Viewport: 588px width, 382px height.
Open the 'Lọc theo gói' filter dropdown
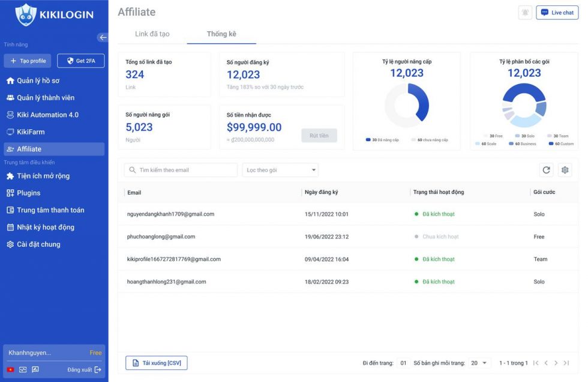pyautogui.click(x=280, y=170)
